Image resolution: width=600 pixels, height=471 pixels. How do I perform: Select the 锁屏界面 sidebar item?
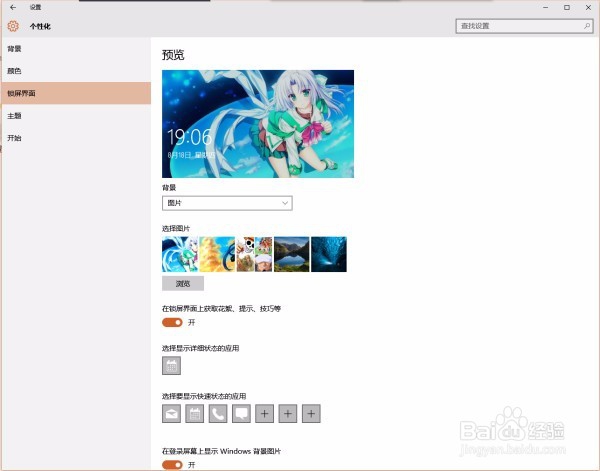(x=76, y=93)
